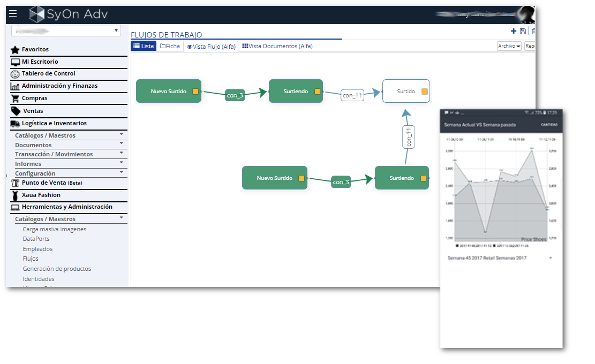595x364 pixels.
Task: Open the Archivo dropdown
Action: tap(509, 46)
